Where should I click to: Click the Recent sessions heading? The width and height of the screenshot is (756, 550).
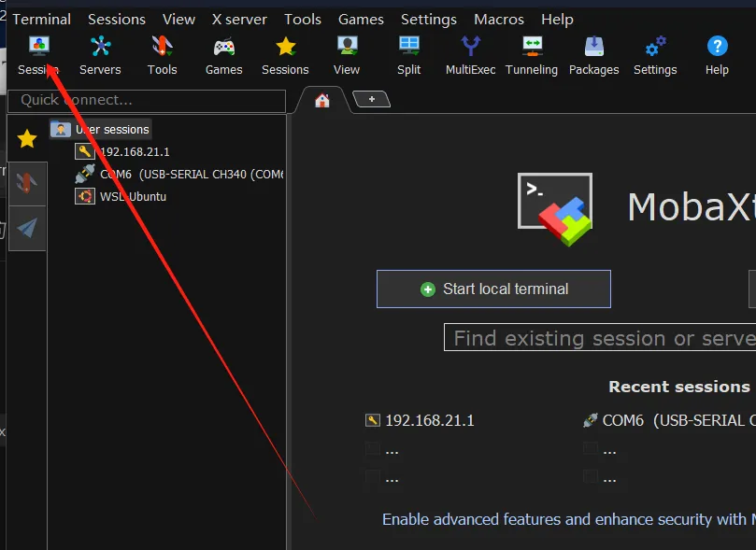point(678,387)
